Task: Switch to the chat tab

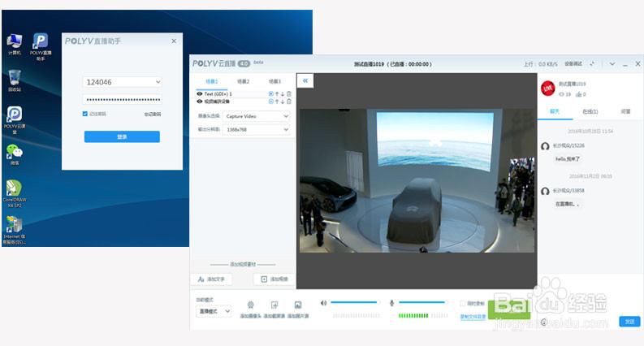Action: point(555,111)
